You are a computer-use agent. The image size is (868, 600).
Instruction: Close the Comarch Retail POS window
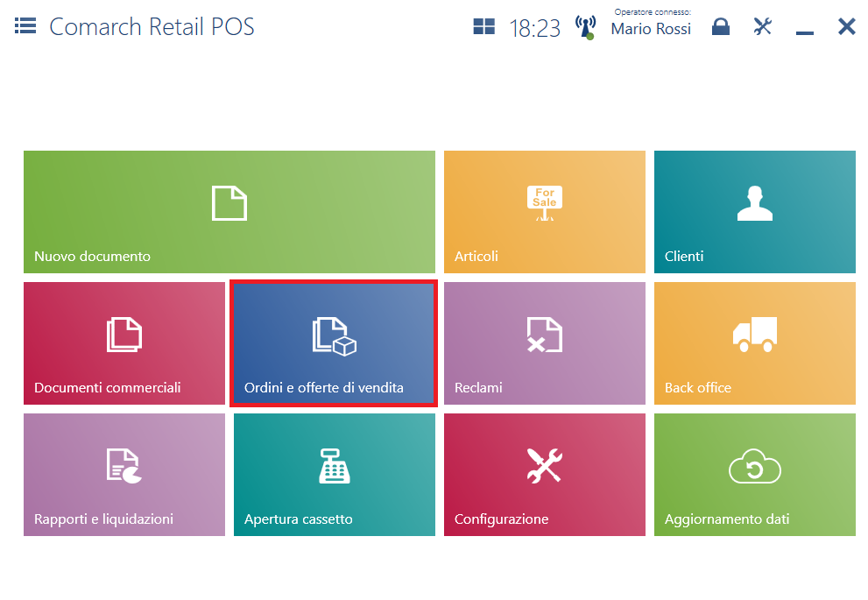coord(846,26)
